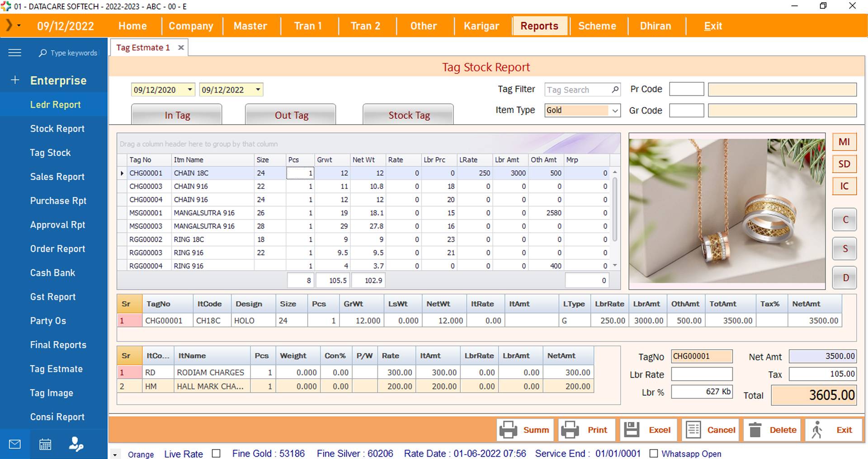Click the plus icon beside Enterprise

(15, 80)
